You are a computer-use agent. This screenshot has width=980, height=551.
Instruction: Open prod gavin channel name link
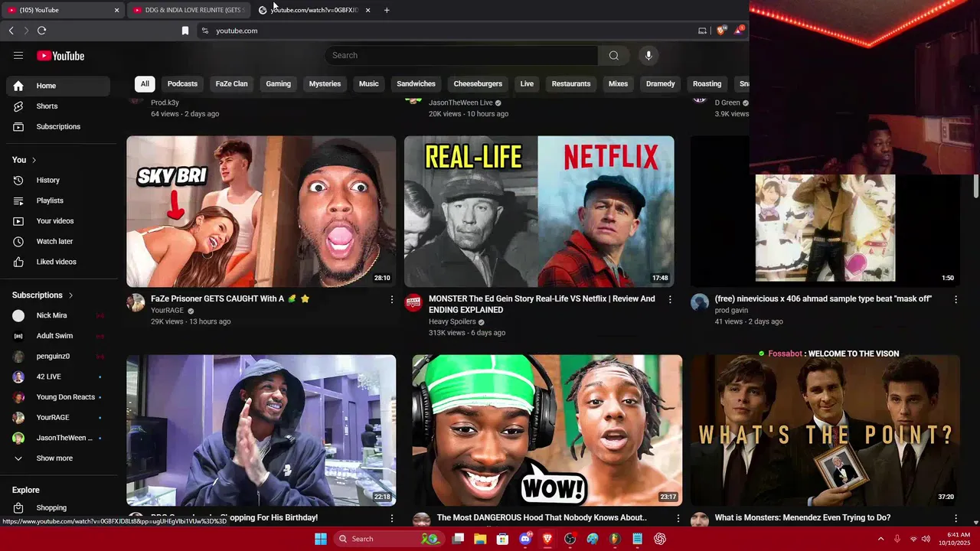pos(731,311)
